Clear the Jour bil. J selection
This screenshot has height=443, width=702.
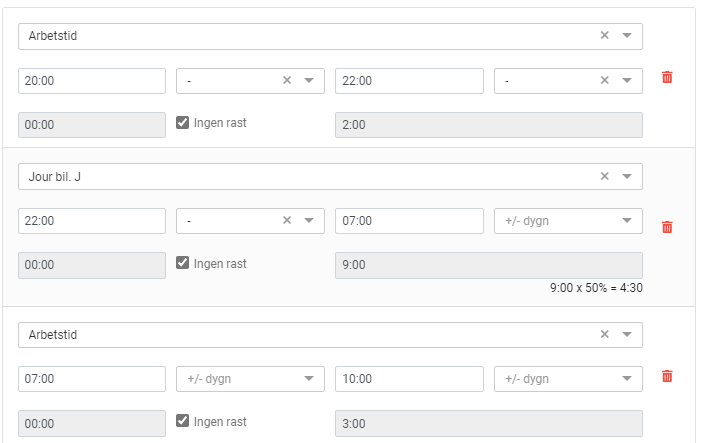pos(604,177)
